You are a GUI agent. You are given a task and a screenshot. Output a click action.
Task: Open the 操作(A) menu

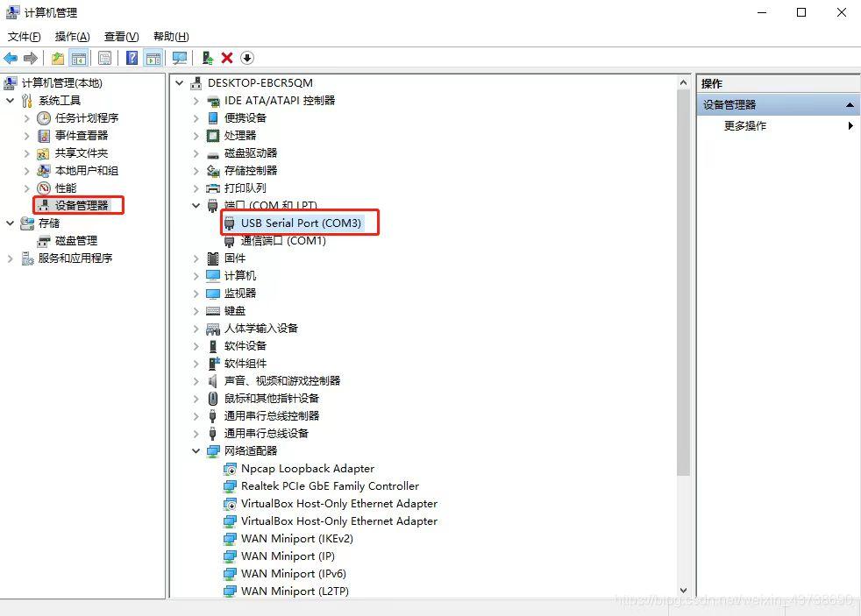(x=72, y=36)
